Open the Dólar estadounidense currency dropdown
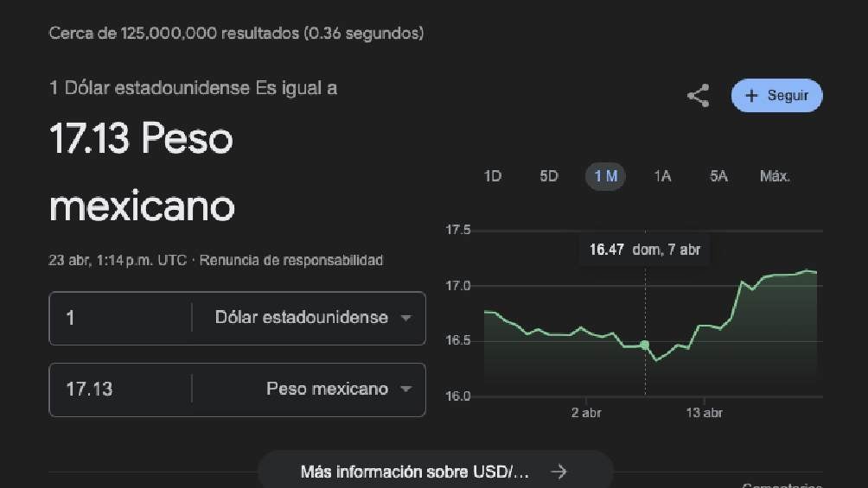This screenshot has height=488, width=868. 405,318
